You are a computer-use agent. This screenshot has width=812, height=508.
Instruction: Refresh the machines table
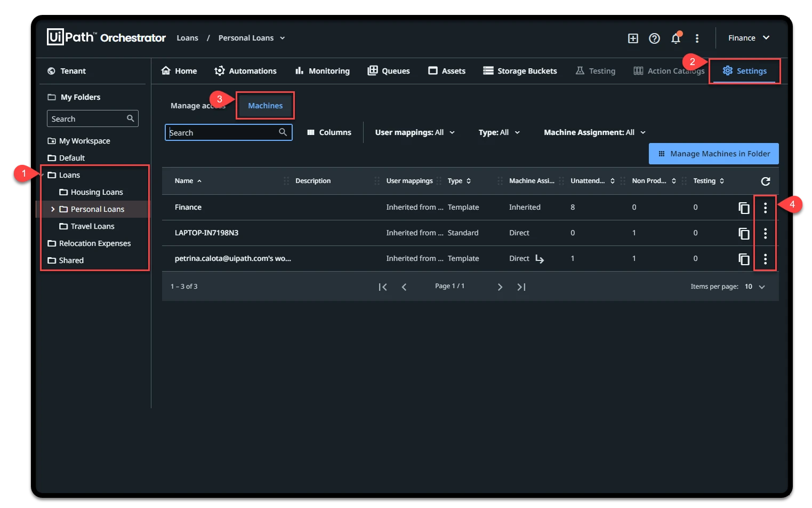(x=765, y=181)
